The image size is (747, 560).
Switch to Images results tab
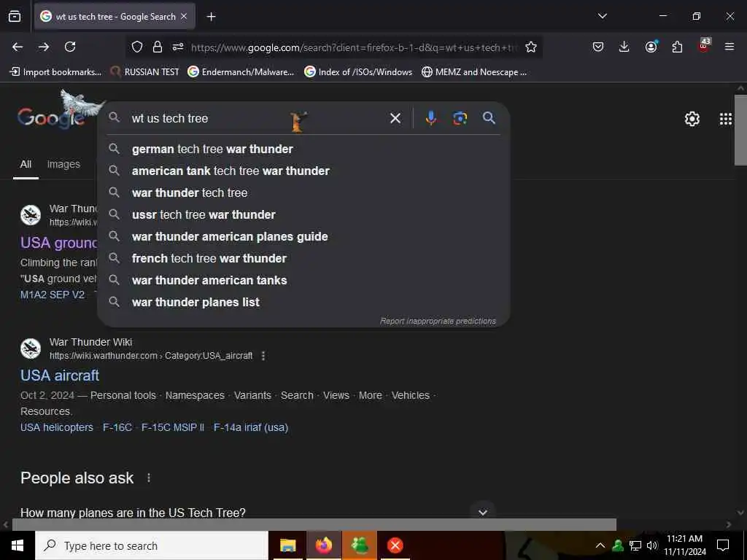(x=63, y=164)
